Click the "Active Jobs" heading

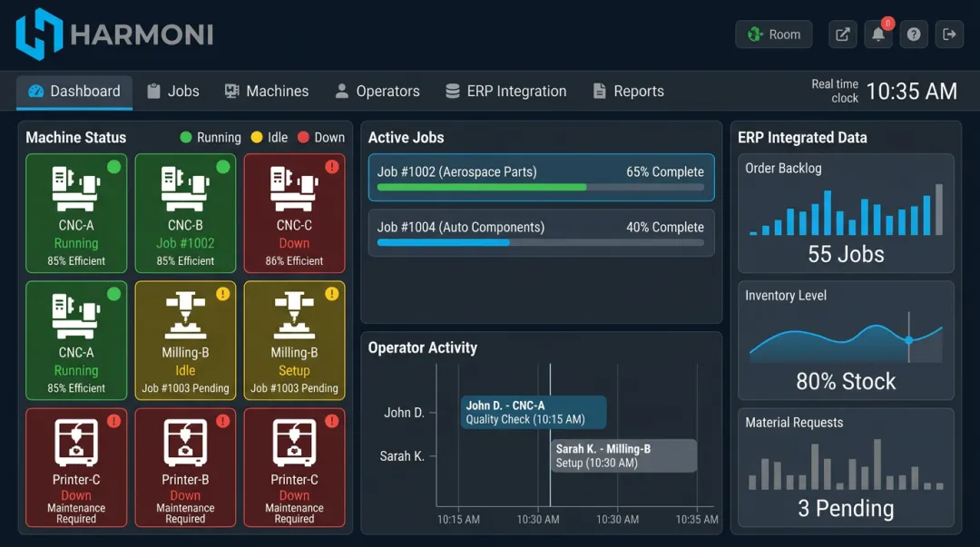pyautogui.click(x=407, y=138)
